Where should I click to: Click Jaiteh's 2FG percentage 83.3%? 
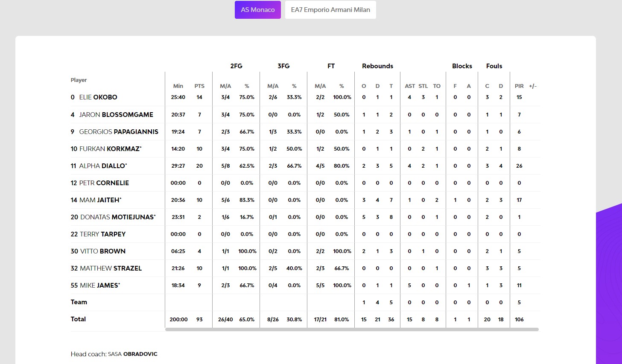(x=247, y=200)
